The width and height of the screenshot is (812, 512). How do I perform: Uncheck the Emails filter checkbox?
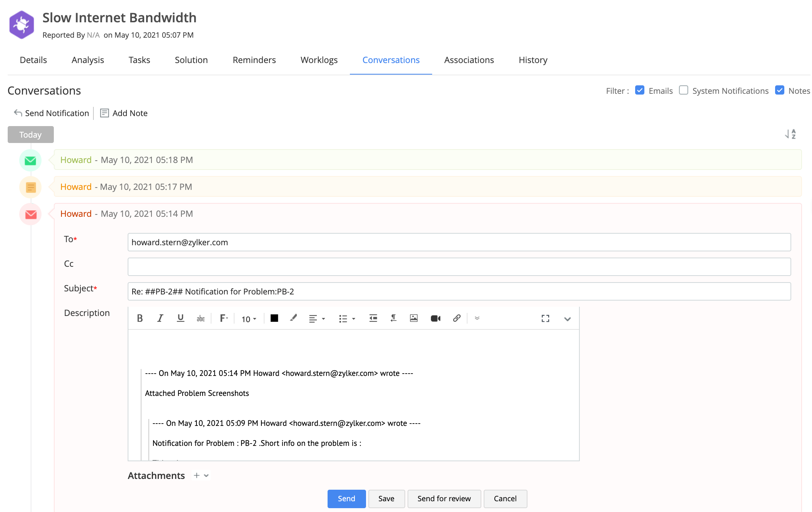click(640, 90)
